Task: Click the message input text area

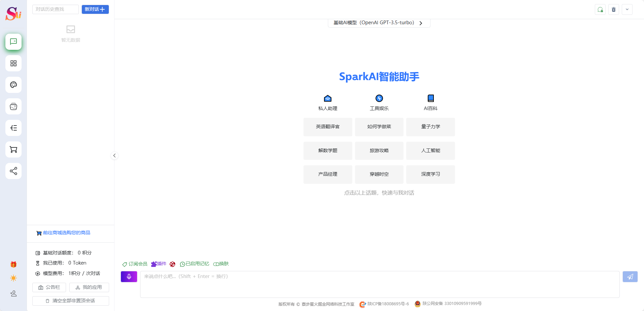Action: pos(380,284)
